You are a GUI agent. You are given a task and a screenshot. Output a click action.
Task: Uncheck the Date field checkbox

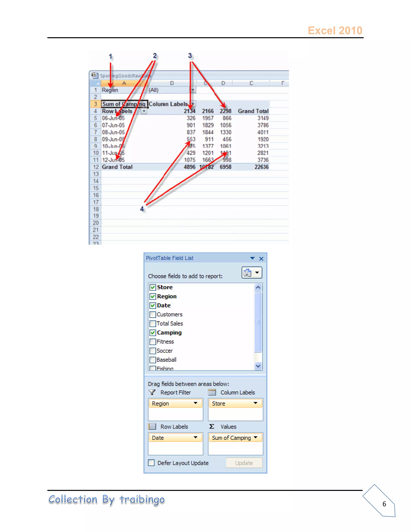153,306
